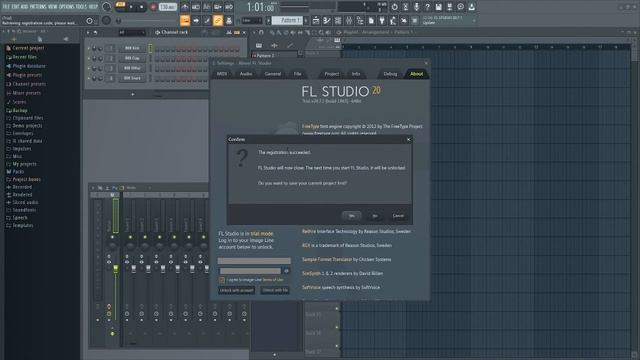The height and width of the screenshot is (360, 640).
Task: Open the EDIT menu
Action: point(16,7)
